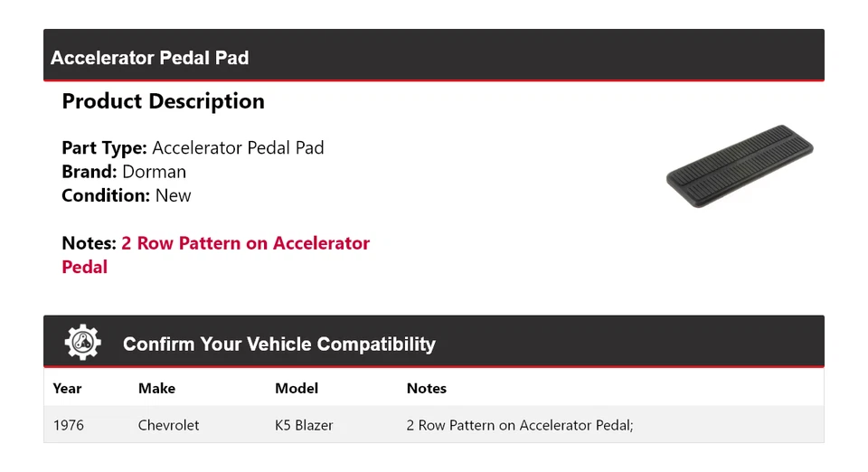Viewport: 868px width, 472px height.
Task: Click the Make column header
Action: 156,389
